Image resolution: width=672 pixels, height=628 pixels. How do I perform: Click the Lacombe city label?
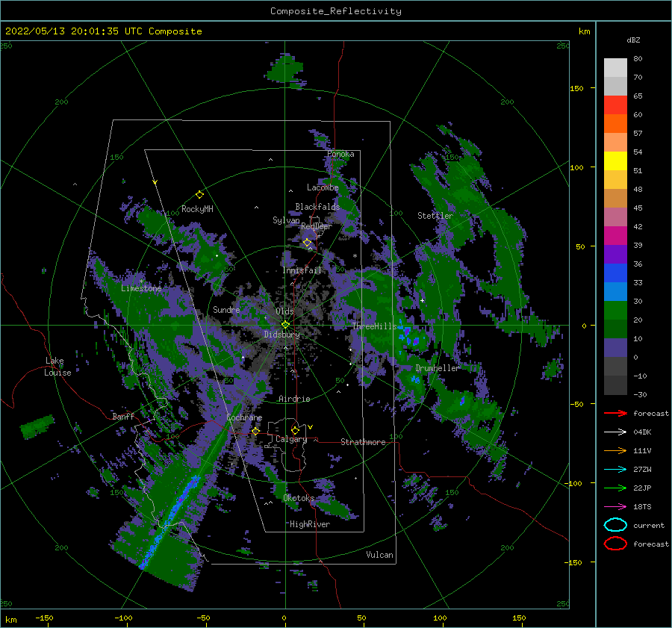323,187
